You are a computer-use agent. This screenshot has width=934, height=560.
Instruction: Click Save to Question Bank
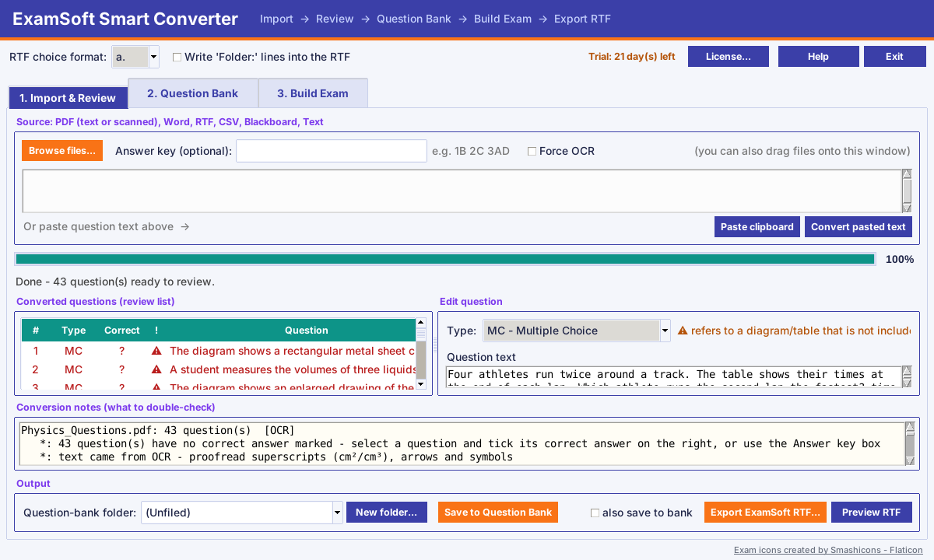(x=498, y=512)
